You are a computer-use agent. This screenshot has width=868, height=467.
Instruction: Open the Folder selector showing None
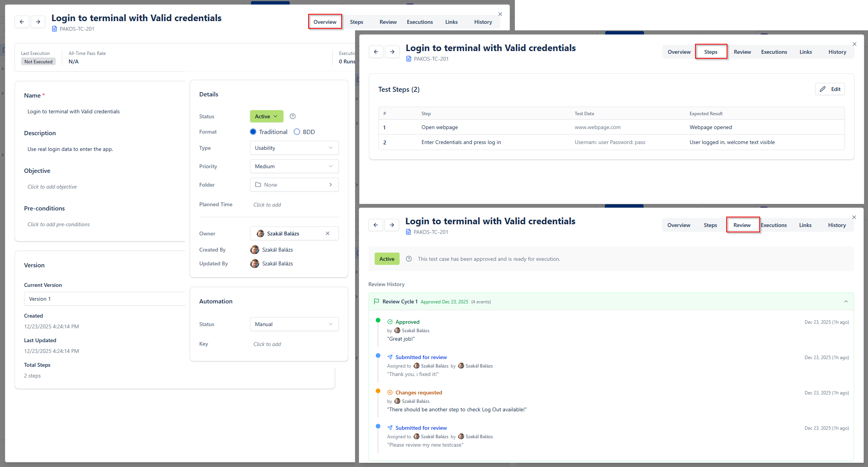pyautogui.click(x=294, y=185)
